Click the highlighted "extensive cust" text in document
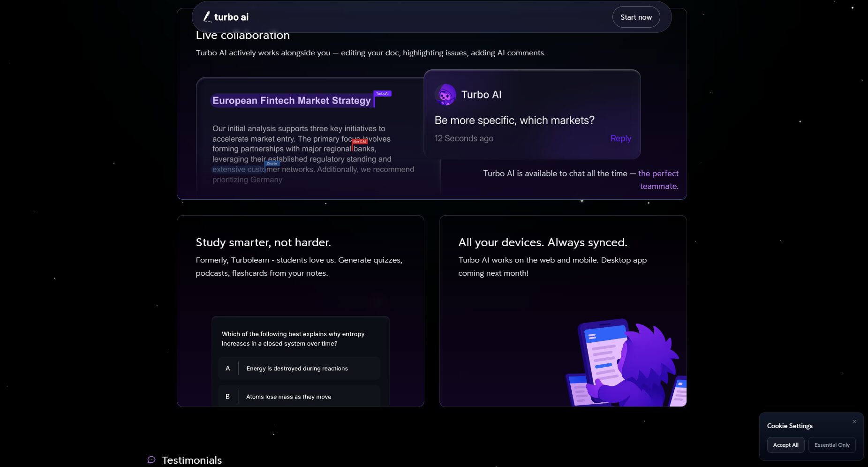The image size is (868, 467). 238,169
